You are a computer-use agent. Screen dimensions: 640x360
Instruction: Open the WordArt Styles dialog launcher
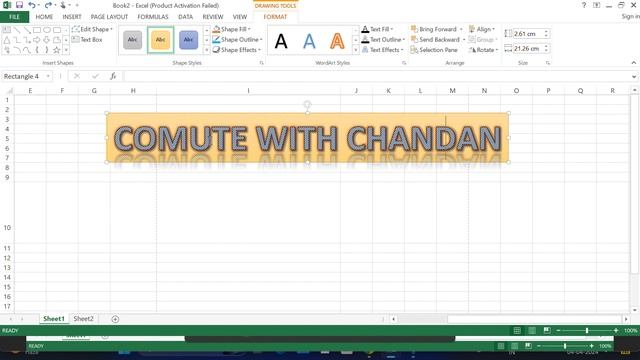click(x=404, y=63)
